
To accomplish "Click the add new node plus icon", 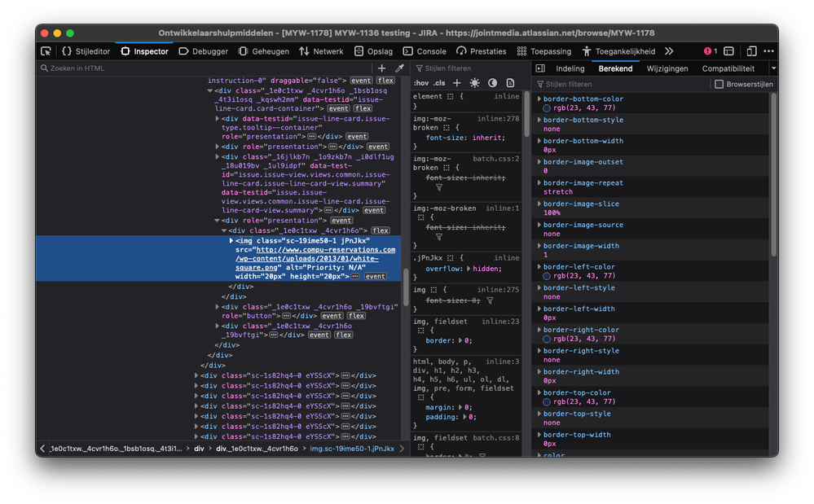I will [381, 68].
